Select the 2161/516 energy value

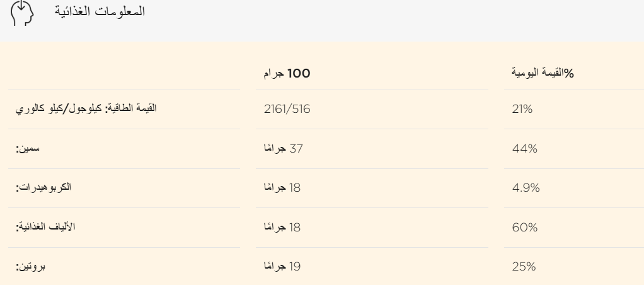287,109
